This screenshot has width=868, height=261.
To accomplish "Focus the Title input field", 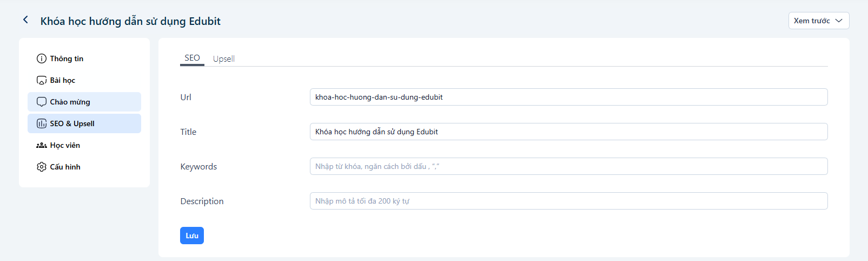I will pyautogui.click(x=568, y=132).
